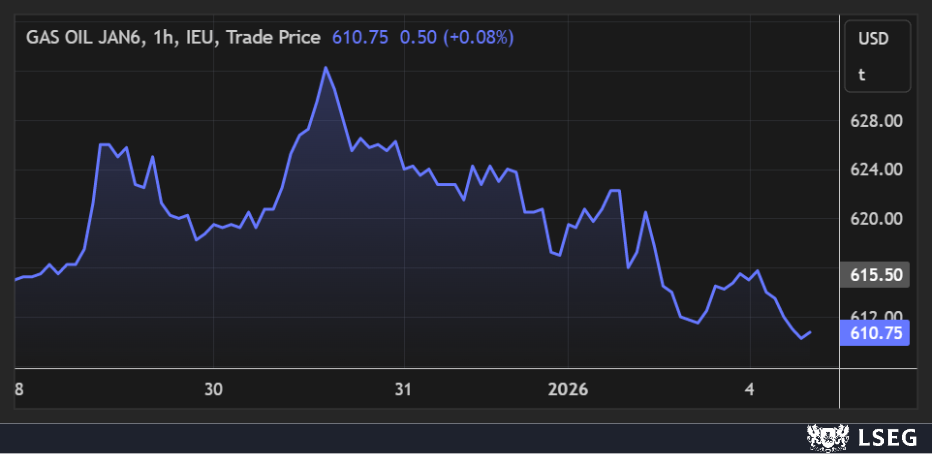Click the 2026 year axis label
This screenshot has width=933, height=454.
[568, 388]
